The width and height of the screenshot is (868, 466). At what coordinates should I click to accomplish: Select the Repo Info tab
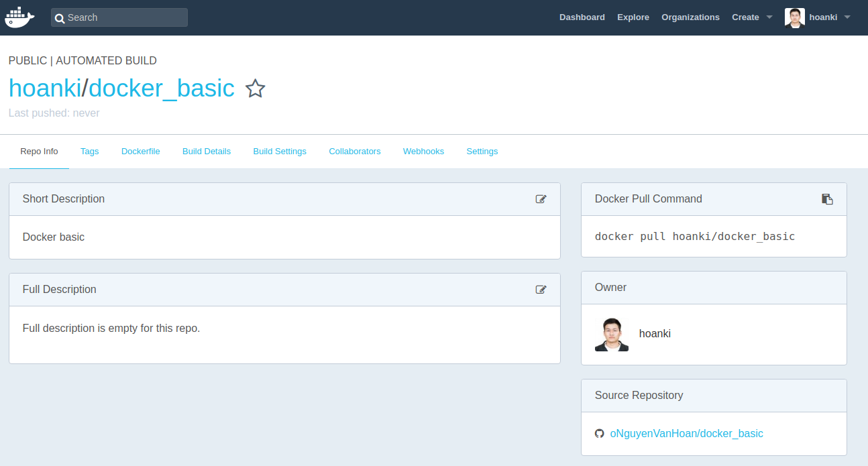coord(39,152)
